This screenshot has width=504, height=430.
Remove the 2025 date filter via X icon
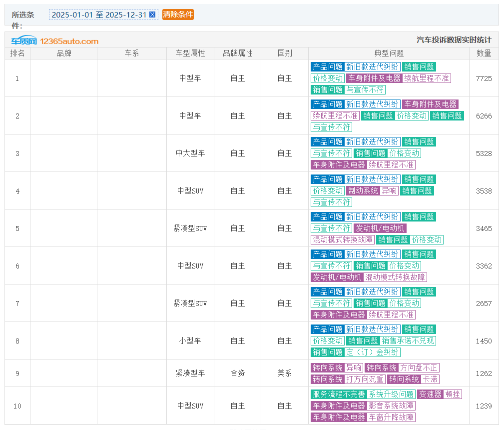[152, 14]
